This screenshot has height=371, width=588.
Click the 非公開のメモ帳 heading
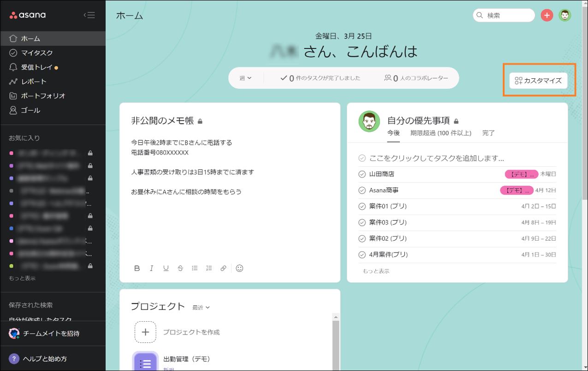(x=162, y=121)
